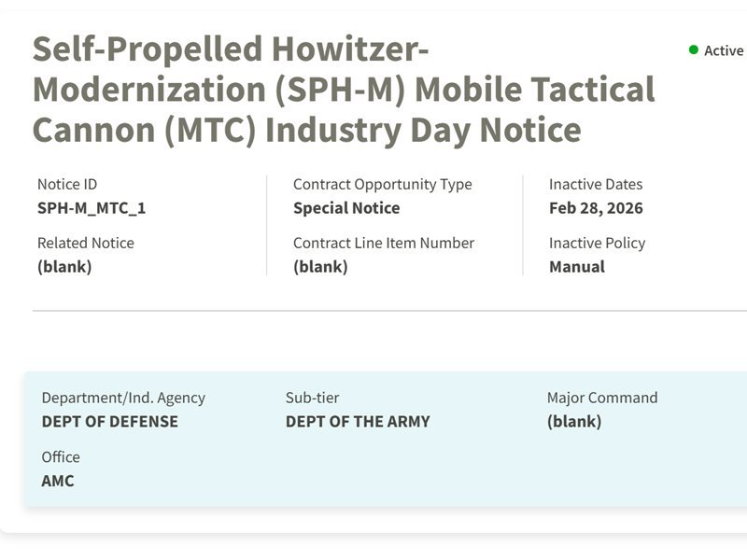
Task: Click the Department/Ind. Agency label
Action: [x=123, y=399]
